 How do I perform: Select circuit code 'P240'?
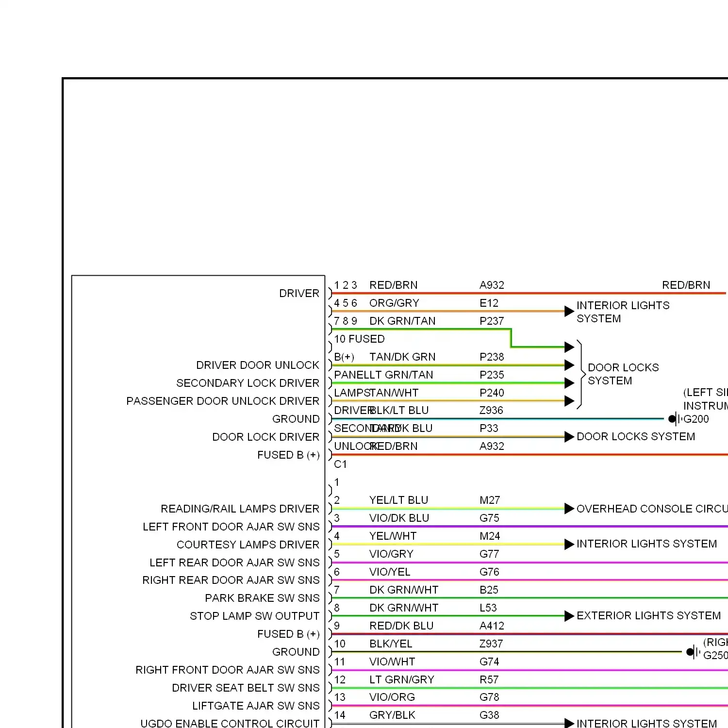pyautogui.click(x=492, y=393)
